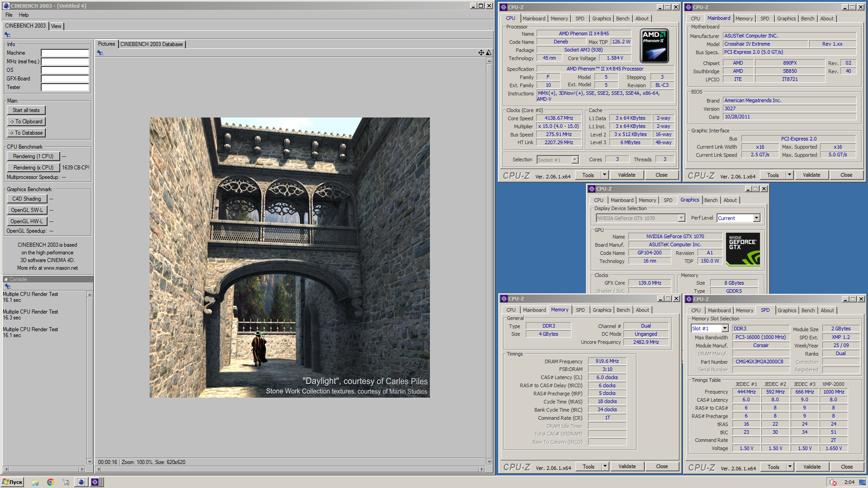The height and width of the screenshot is (488, 868).
Task: Click the Tools button in Mainboard CPU-Z window
Action: 773,175
